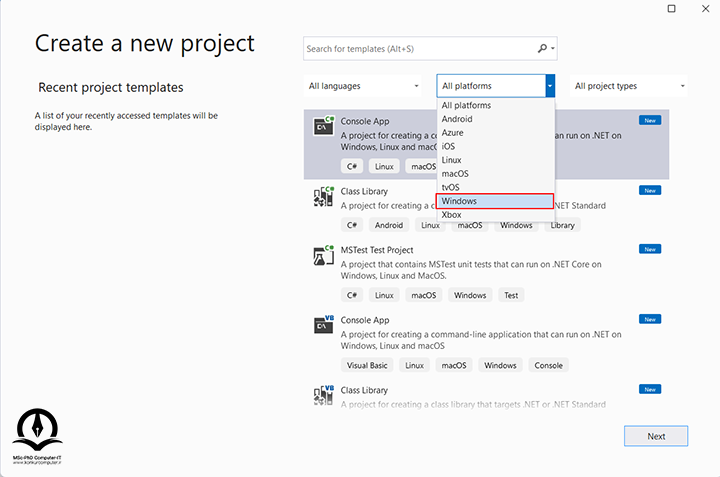
Task: Select All platforms in the platform list
Action: tap(495, 105)
